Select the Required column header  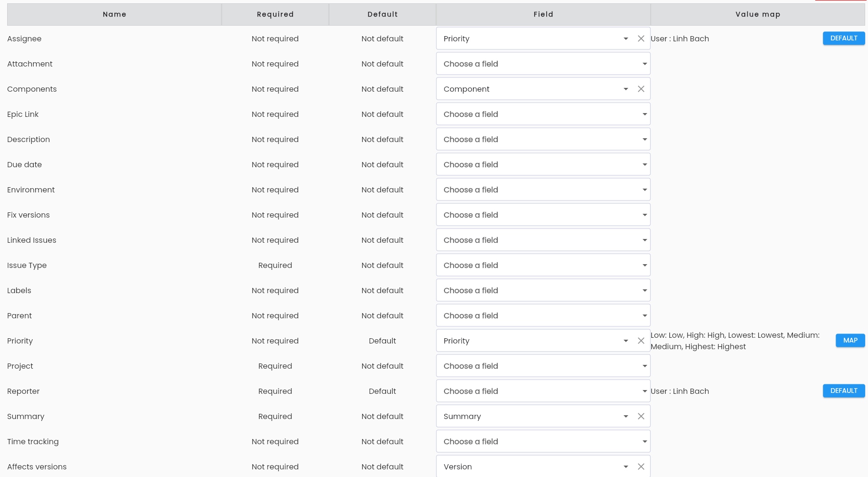click(275, 14)
